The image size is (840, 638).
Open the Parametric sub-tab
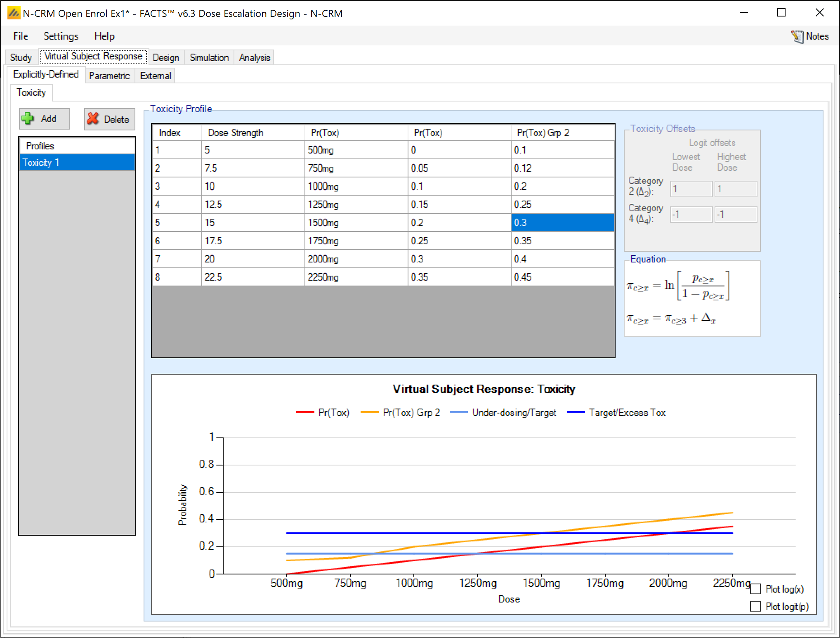pyautogui.click(x=109, y=76)
